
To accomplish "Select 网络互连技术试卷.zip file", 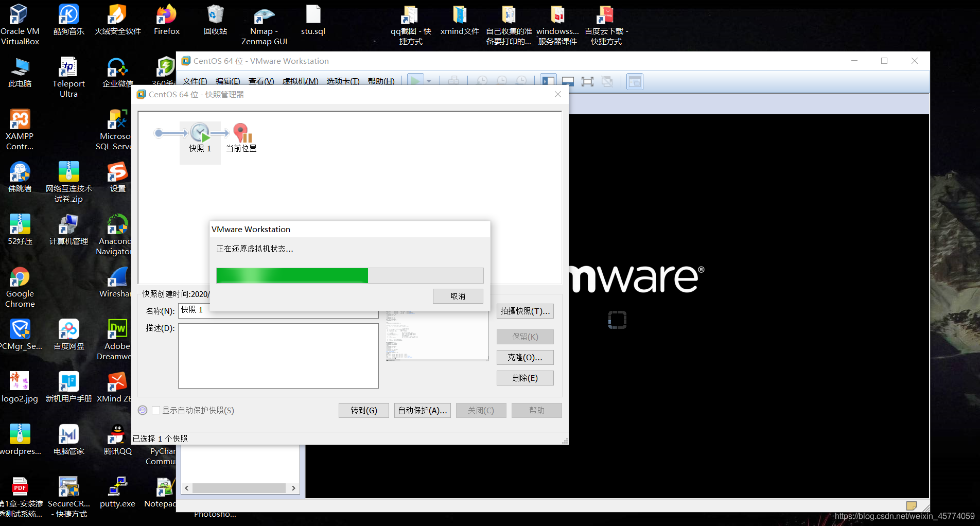I will pyautogui.click(x=68, y=183).
